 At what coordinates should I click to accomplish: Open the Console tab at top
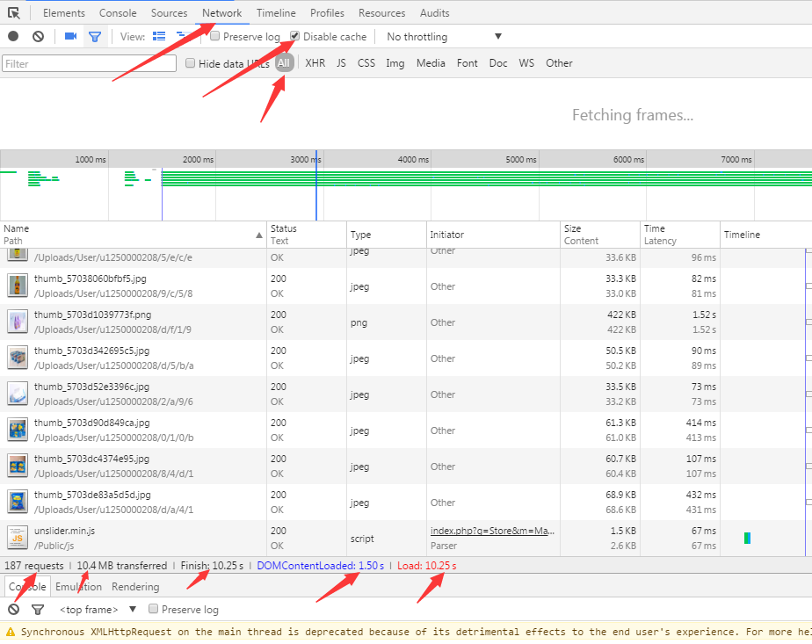tap(118, 13)
